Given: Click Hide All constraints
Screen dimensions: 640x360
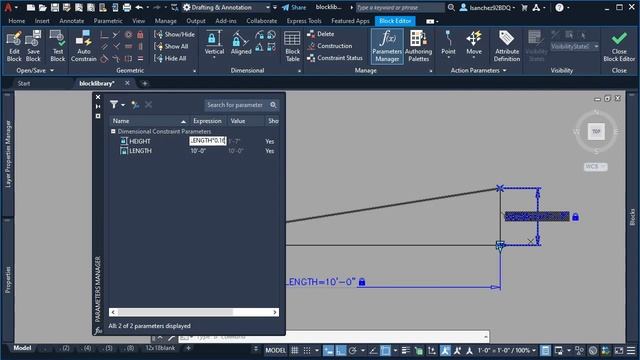Looking at the screenshot, I should [x=171, y=58].
